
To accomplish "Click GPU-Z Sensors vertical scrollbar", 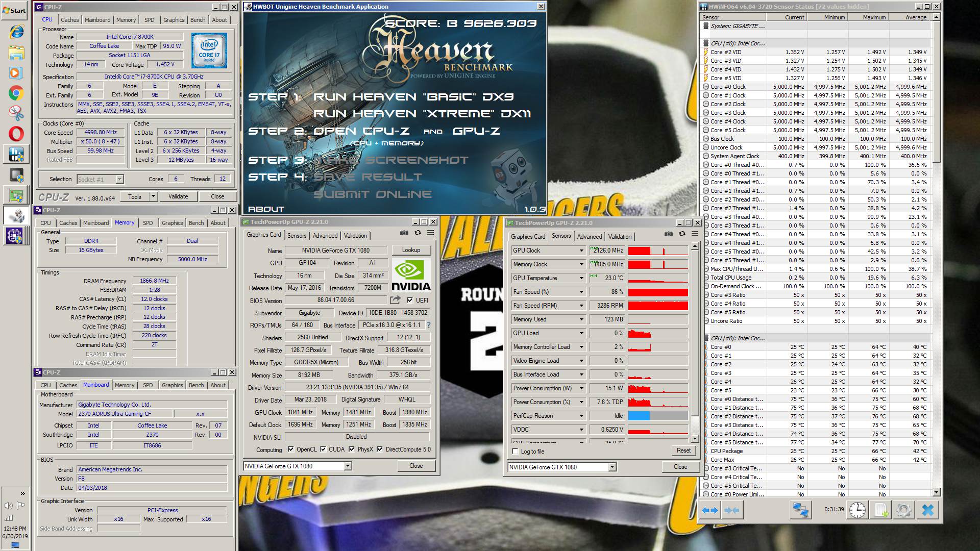I will click(x=695, y=343).
